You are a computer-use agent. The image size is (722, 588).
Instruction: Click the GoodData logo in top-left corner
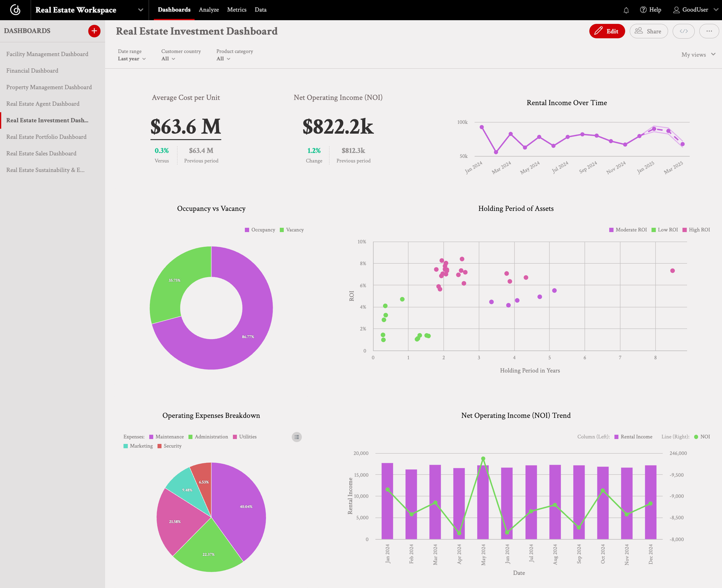15,10
